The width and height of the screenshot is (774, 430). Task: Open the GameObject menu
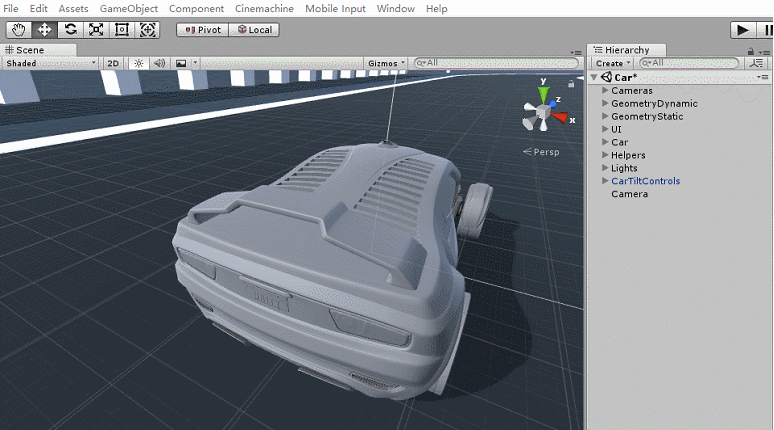tap(129, 8)
